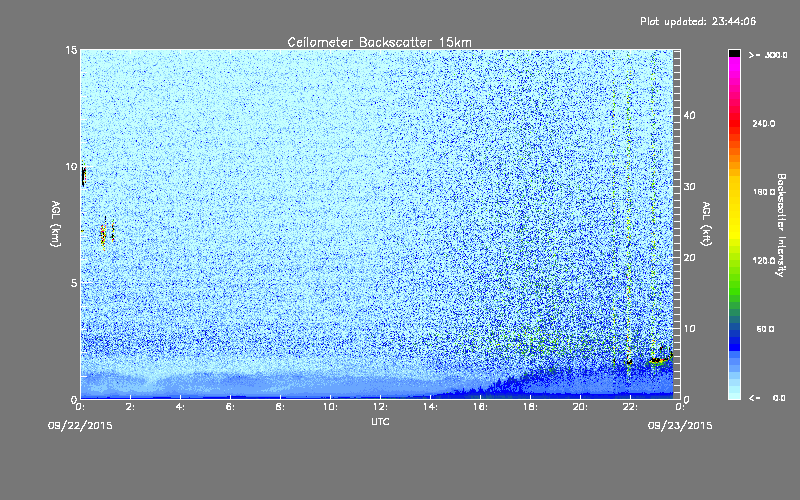Click the '20' kft right-axis tick label
This screenshot has height=500, width=800.
coord(690,258)
